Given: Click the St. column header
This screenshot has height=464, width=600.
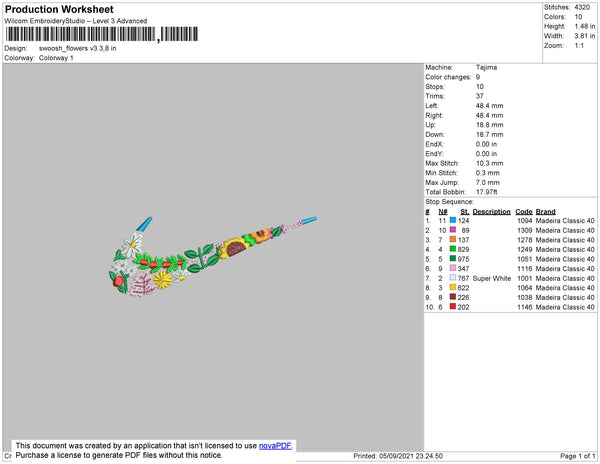Looking at the screenshot, I should [465, 212].
